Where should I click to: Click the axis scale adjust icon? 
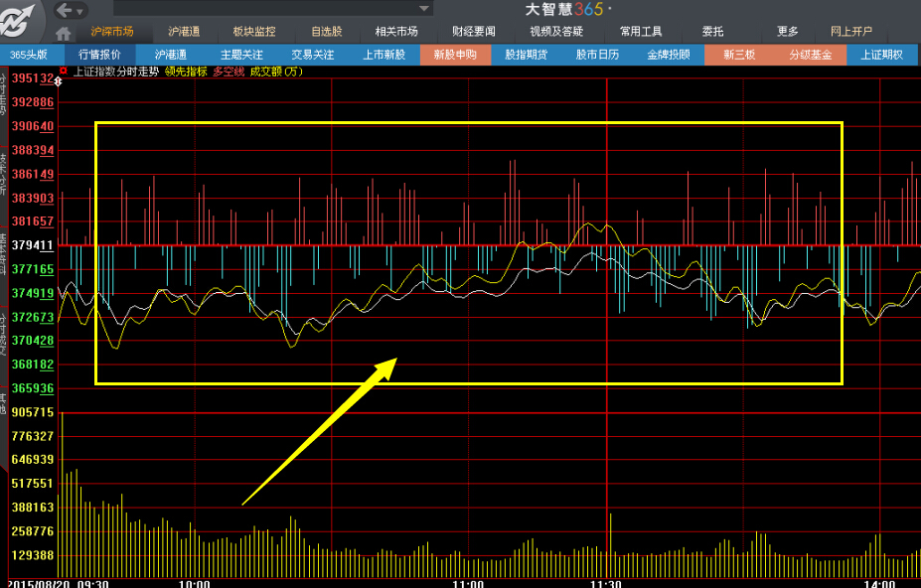(x=58, y=79)
